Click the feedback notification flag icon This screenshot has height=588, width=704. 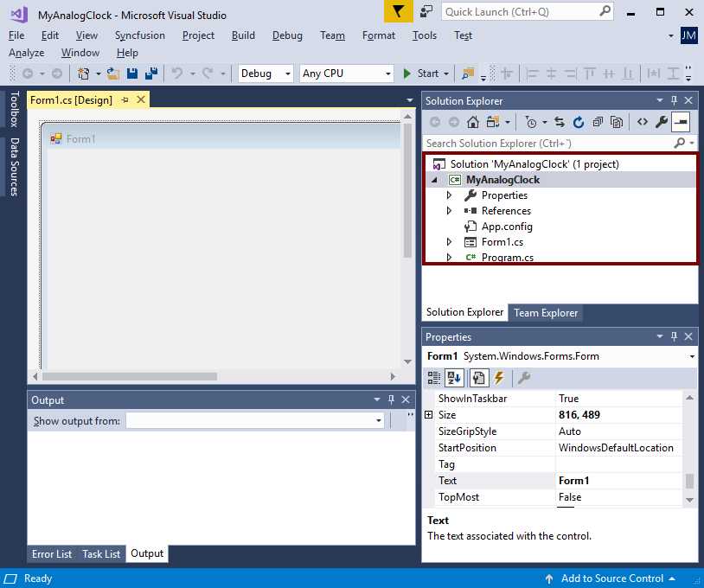(x=398, y=11)
